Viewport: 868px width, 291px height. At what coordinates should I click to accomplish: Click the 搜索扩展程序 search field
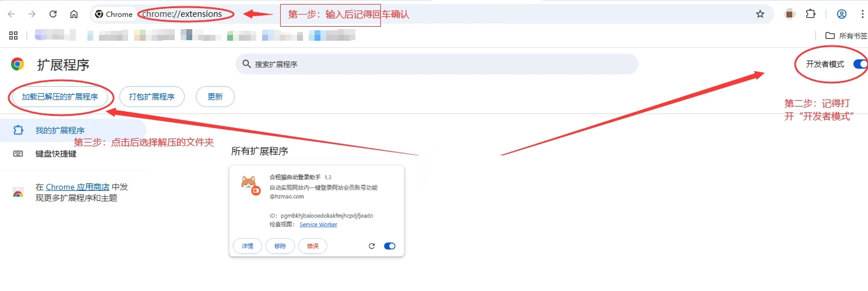click(x=437, y=64)
